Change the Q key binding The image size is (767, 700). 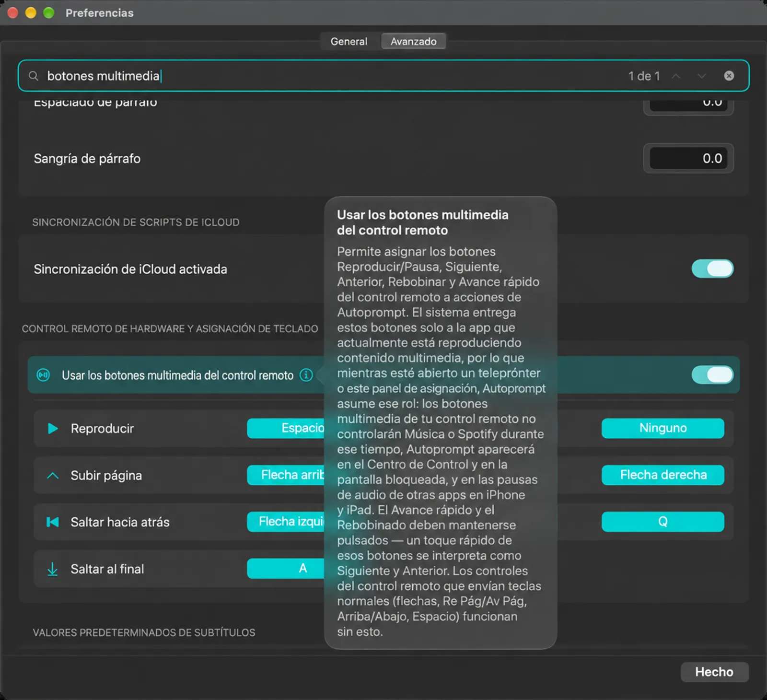click(662, 522)
